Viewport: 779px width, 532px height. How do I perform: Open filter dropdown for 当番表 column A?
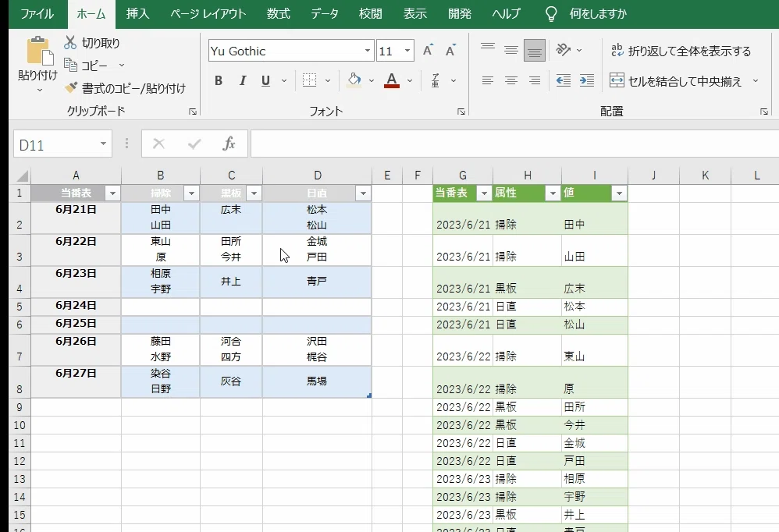click(x=112, y=193)
